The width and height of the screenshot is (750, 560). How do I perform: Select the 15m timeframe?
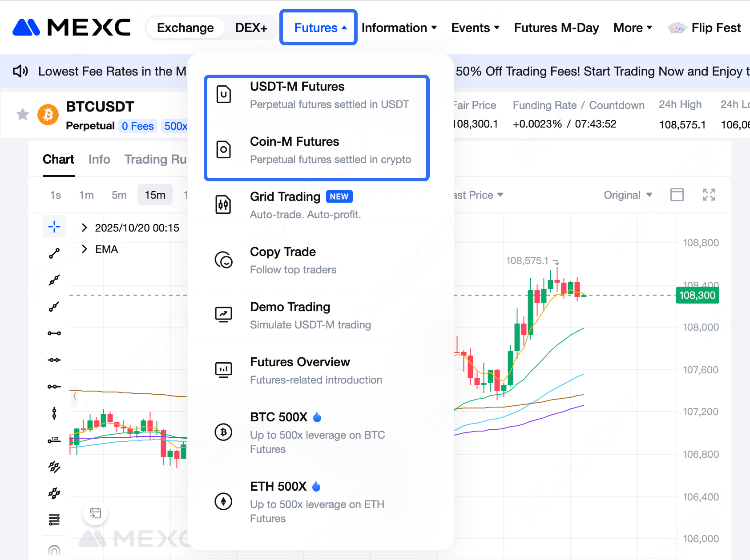click(155, 195)
